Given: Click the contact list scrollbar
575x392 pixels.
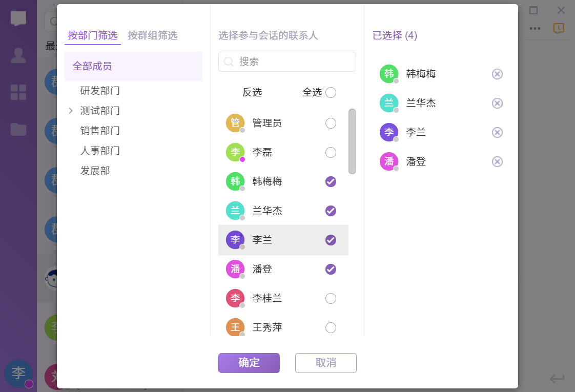Looking at the screenshot, I should pyautogui.click(x=352, y=141).
